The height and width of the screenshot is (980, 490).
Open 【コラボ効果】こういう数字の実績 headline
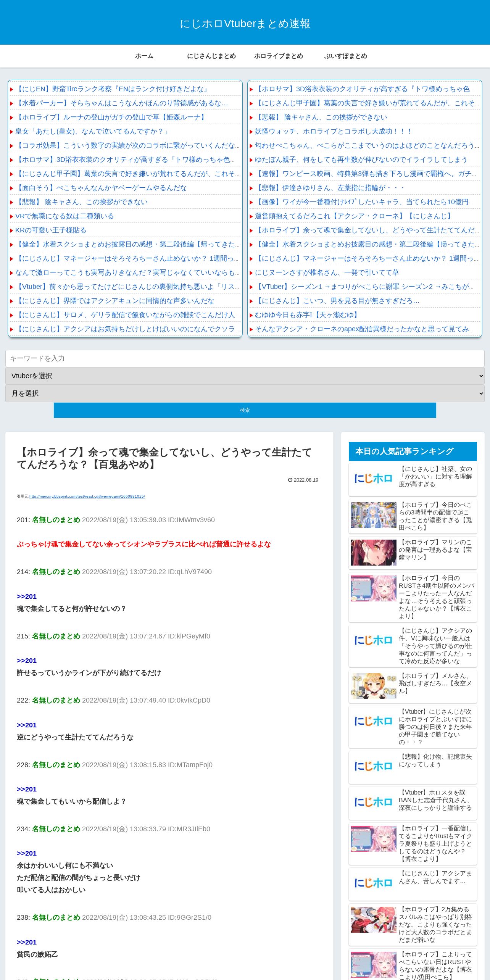pyautogui.click(x=127, y=145)
